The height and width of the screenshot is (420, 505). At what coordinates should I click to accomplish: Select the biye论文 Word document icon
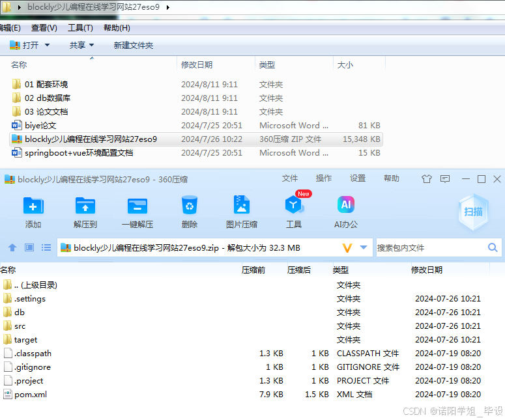17,125
